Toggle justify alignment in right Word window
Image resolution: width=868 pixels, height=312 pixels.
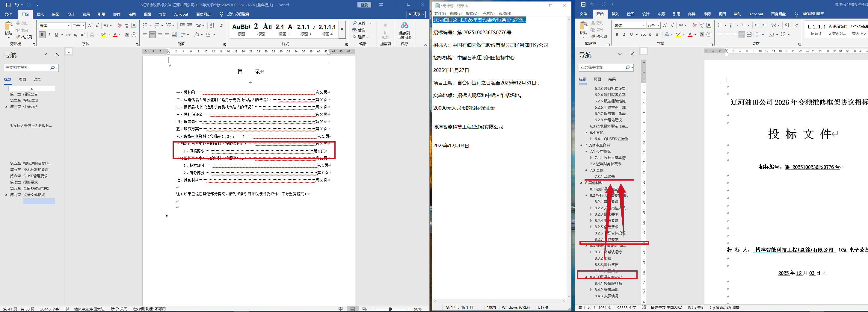tap(742, 34)
